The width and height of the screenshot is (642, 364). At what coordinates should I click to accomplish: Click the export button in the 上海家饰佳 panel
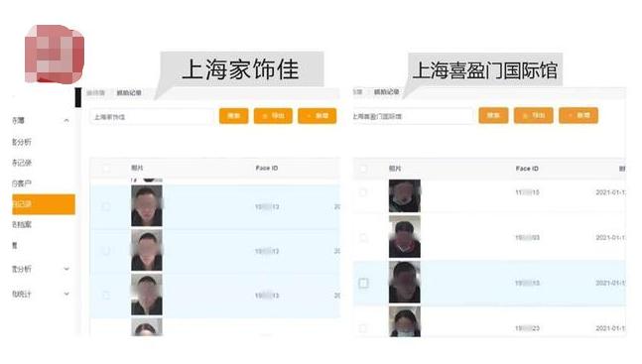[x=273, y=116]
